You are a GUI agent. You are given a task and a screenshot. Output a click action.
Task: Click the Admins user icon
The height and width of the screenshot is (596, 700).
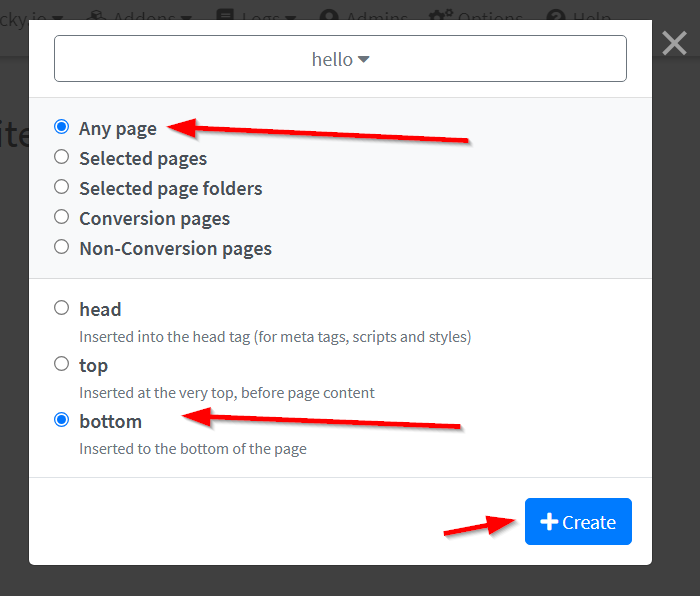pos(330,14)
